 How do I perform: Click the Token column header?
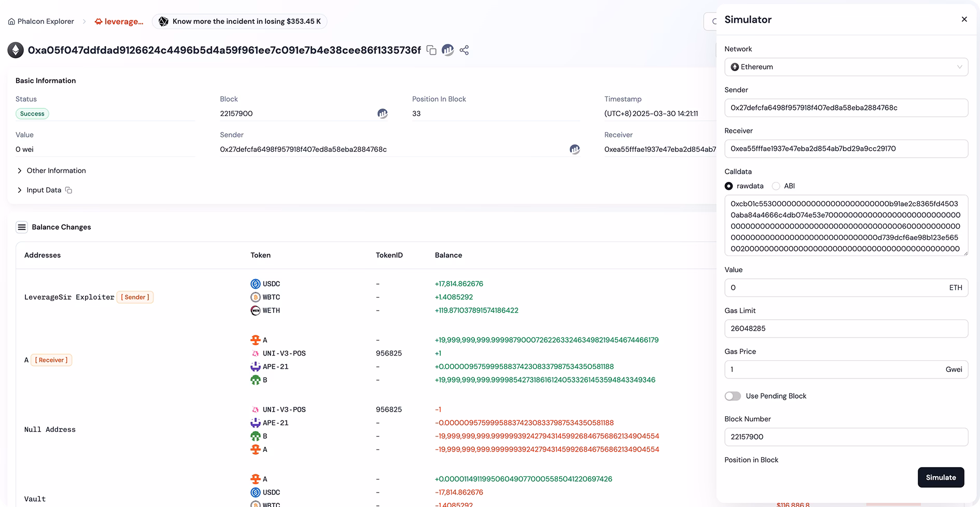click(x=260, y=255)
